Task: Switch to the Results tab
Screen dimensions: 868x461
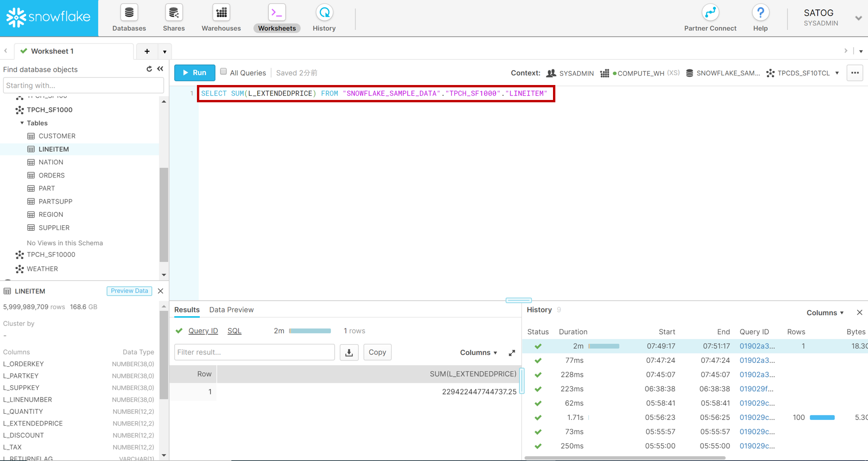Action: click(187, 310)
